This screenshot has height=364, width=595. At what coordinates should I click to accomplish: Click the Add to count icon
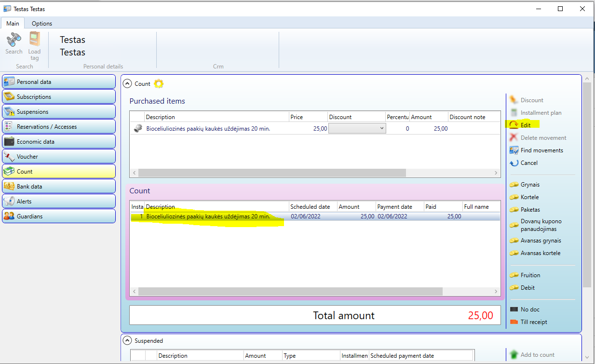point(514,355)
